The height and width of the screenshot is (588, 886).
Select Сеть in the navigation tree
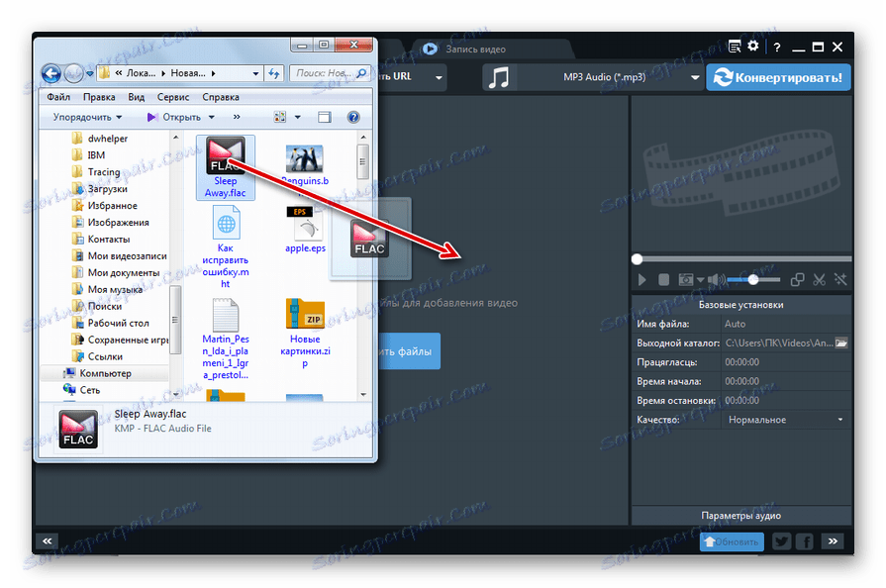click(82, 390)
